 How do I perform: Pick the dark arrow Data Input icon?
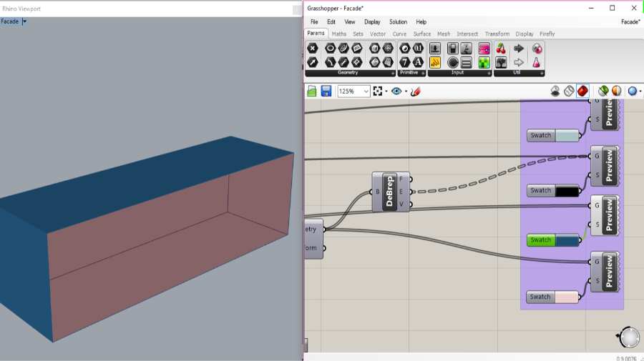pyautogui.click(x=519, y=49)
